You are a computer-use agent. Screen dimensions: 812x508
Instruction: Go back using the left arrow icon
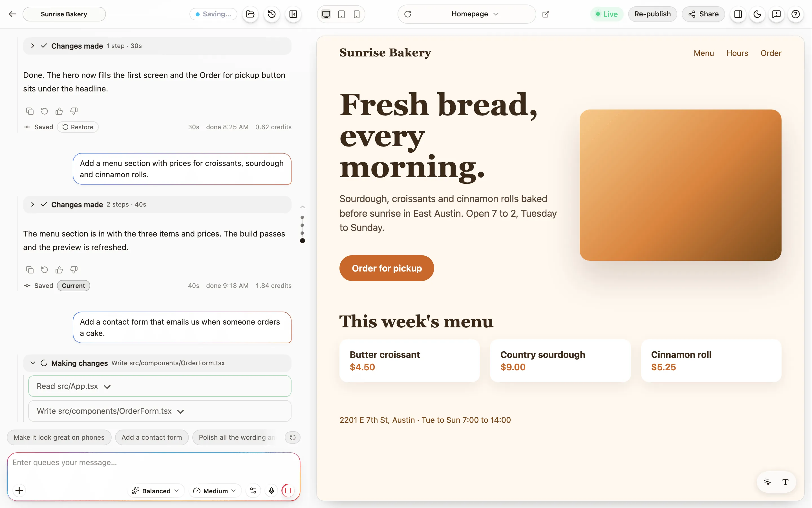[12, 14]
